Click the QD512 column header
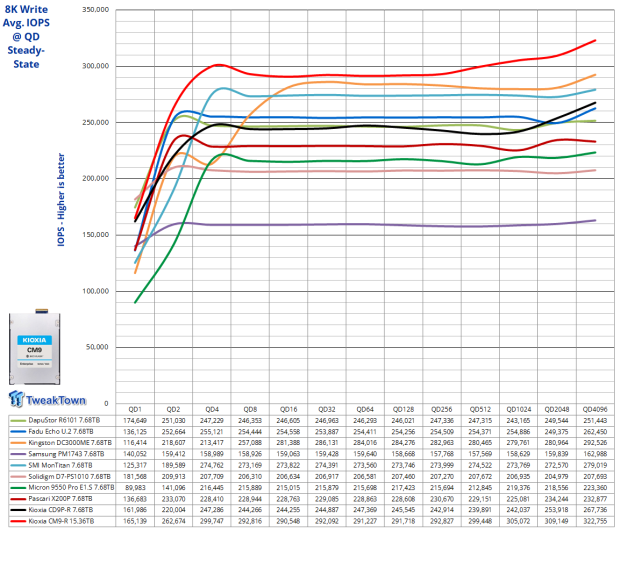Screen dimensions: 620x568 (480, 409)
